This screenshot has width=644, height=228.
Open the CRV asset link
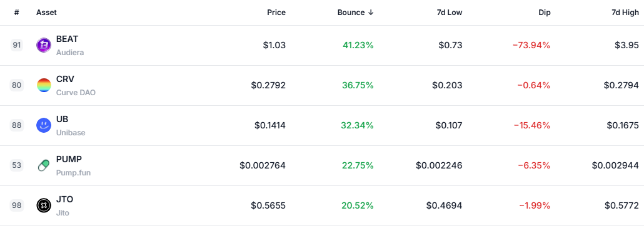coord(65,79)
